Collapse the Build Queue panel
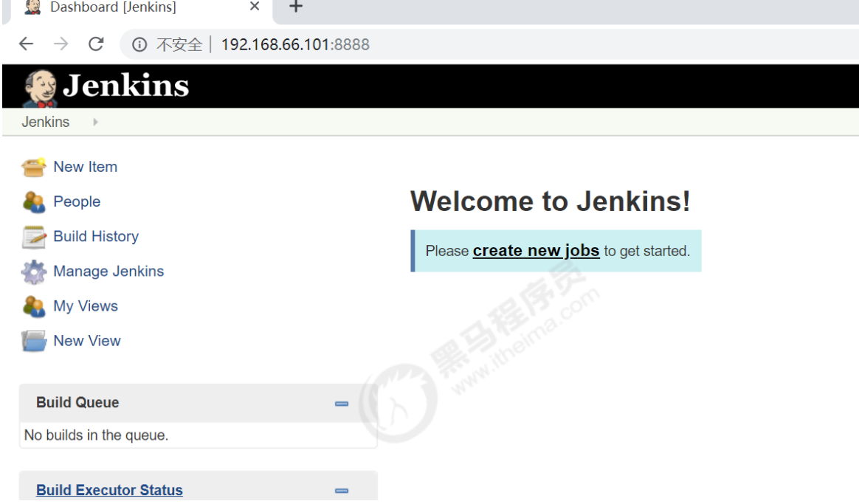Image resolution: width=859 pixels, height=504 pixels. [x=341, y=404]
